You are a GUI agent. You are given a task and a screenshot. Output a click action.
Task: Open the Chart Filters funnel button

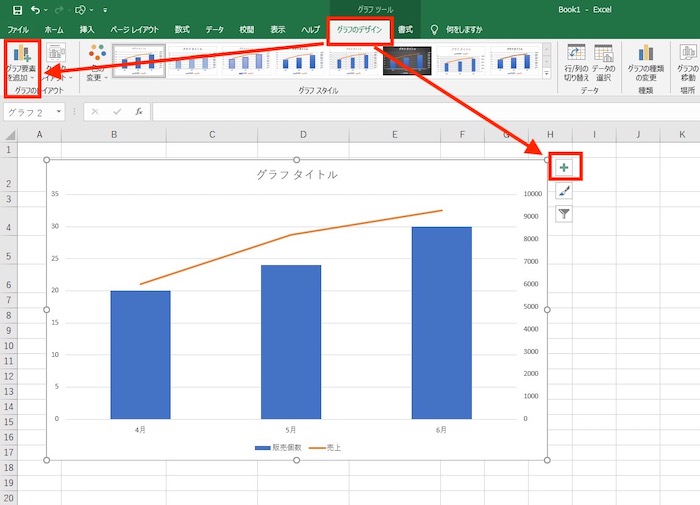point(564,213)
